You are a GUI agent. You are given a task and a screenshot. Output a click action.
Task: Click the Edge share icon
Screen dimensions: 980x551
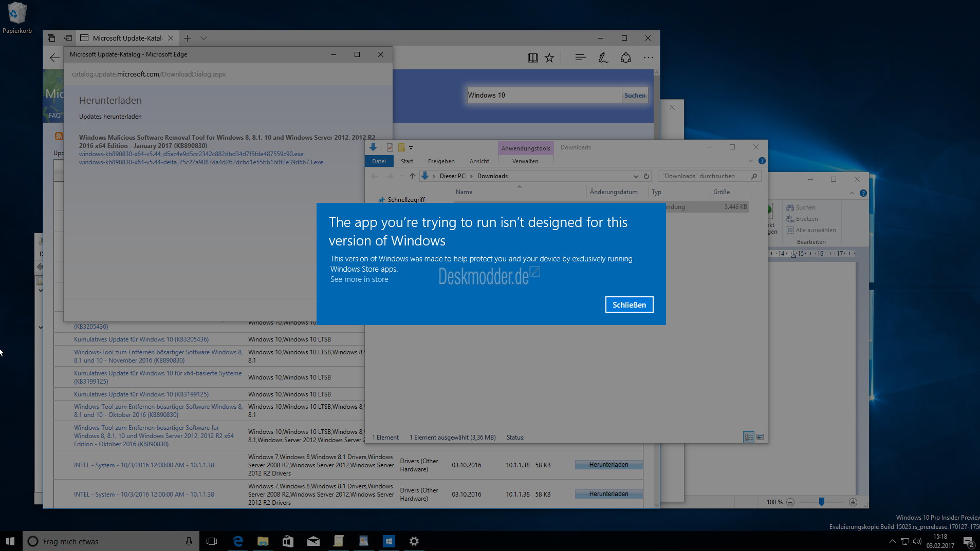[625, 58]
